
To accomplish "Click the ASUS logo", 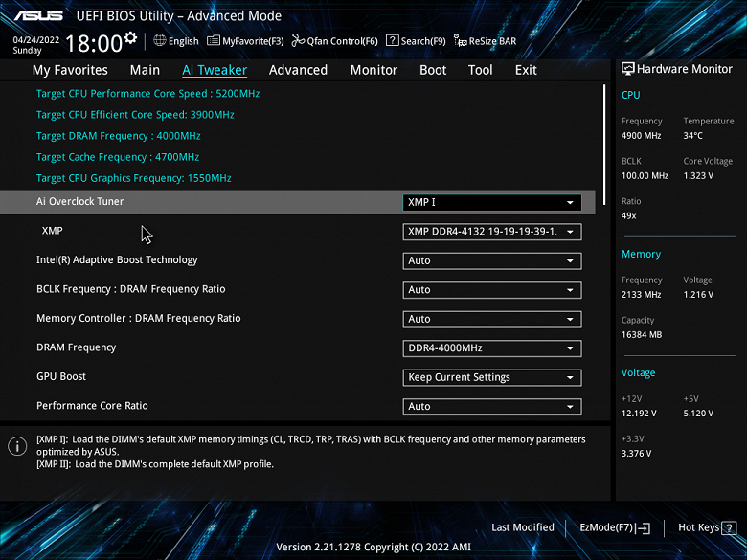I will tap(38, 16).
